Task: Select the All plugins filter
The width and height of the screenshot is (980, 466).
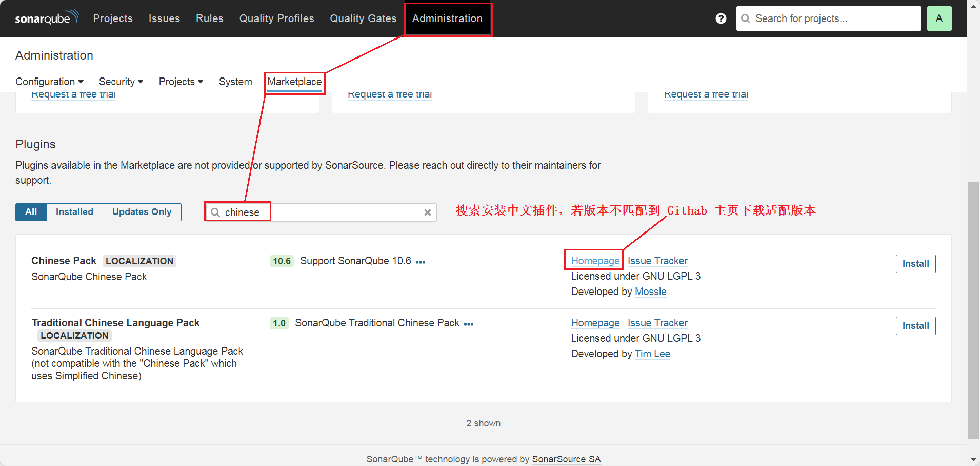Action: coord(31,212)
